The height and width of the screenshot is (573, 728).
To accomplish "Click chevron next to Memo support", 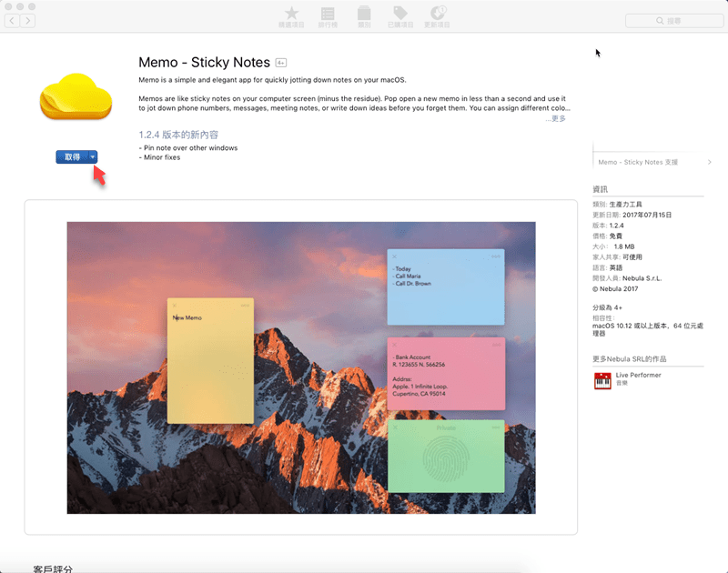I will (x=709, y=162).
